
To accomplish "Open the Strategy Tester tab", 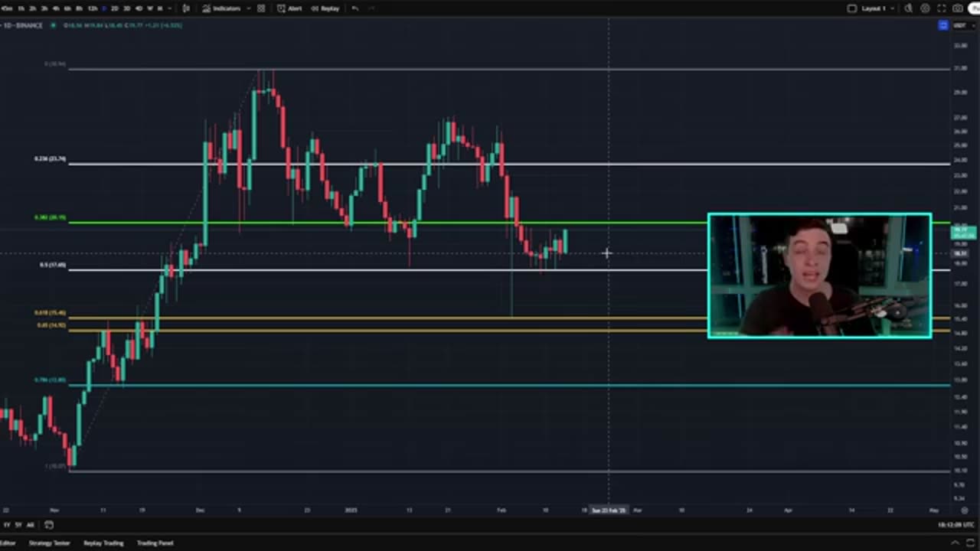I will [x=49, y=543].
